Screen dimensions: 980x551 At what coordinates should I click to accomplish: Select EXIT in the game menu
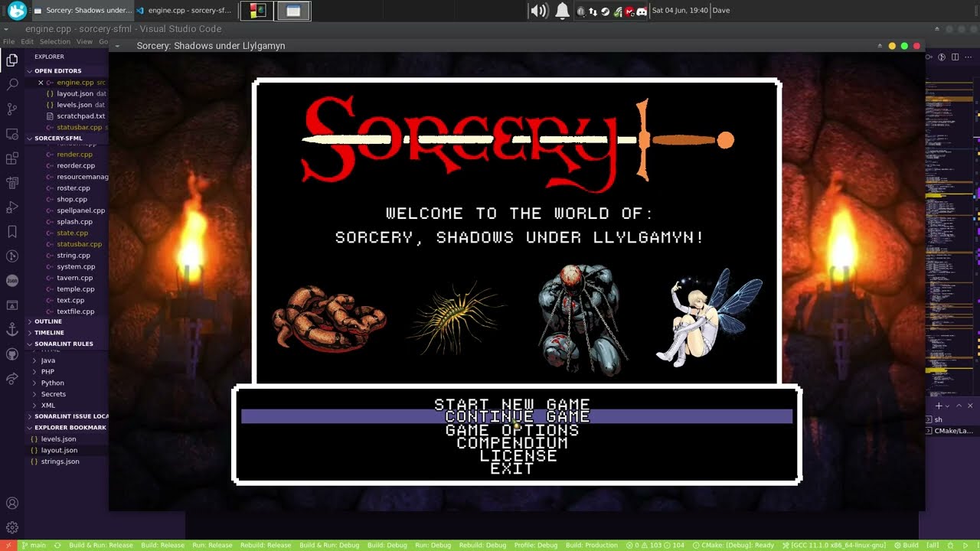coord(512,469)
